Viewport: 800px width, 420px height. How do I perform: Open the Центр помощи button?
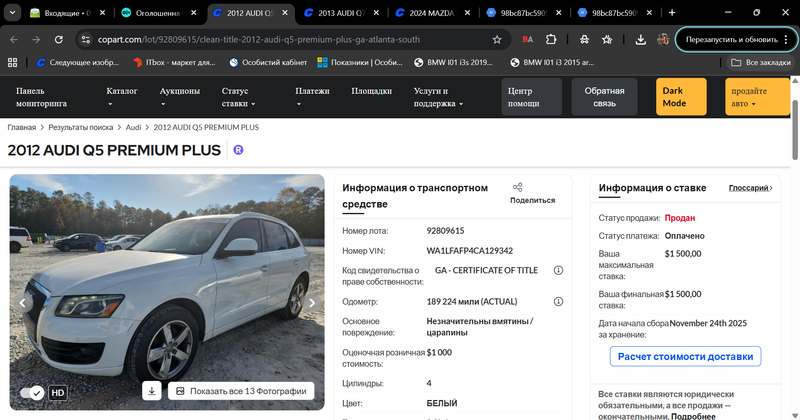(531, 97)
